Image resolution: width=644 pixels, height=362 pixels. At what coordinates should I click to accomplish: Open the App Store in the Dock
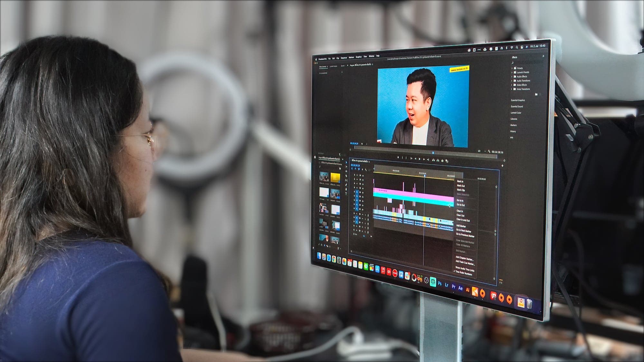click(x=377, y=269)
